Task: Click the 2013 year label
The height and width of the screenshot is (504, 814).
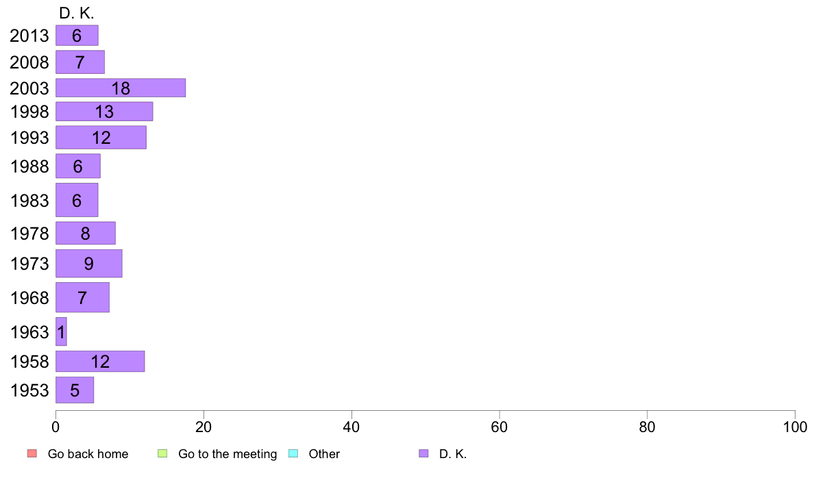Action: [x=29, y=36]
